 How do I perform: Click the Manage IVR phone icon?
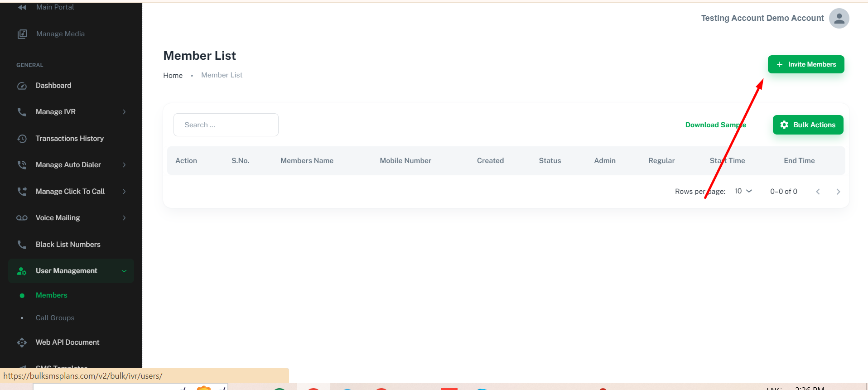(x=22, y=112)
